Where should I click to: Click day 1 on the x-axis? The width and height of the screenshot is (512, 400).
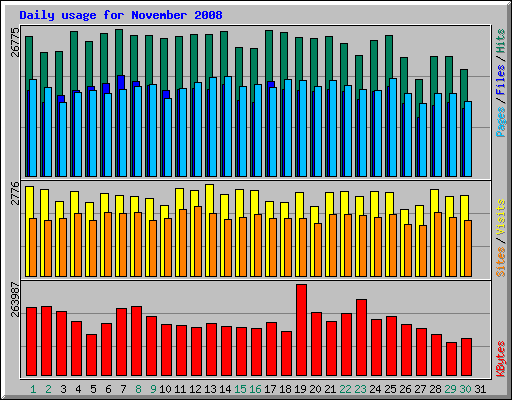click(33, 389)
